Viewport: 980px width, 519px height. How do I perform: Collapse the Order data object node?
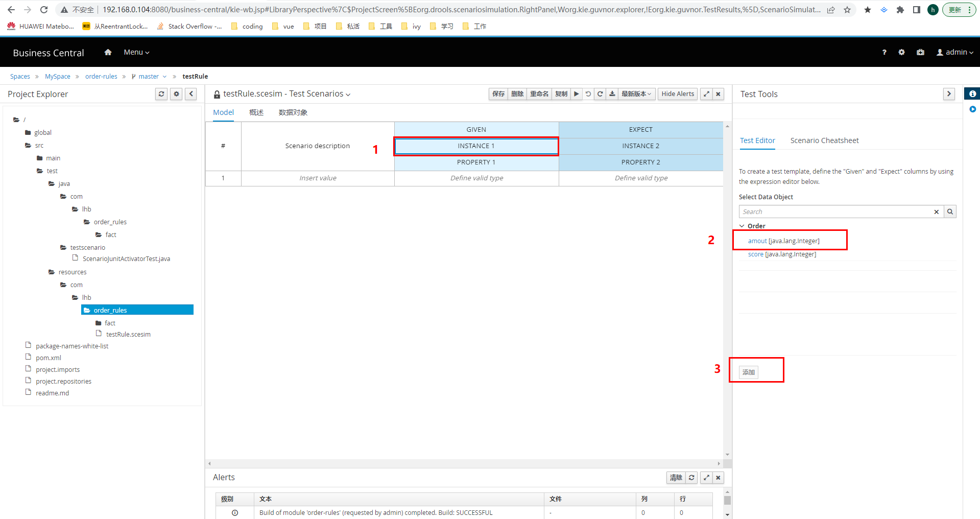742,226
